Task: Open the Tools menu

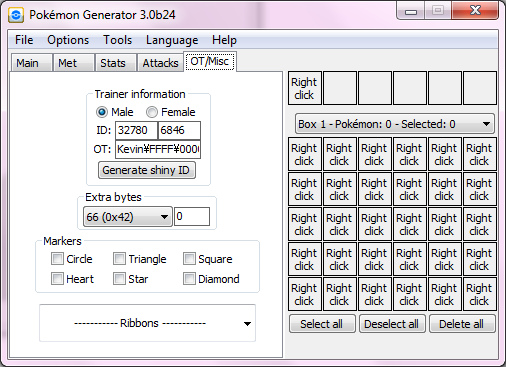Action: (117, 40)
